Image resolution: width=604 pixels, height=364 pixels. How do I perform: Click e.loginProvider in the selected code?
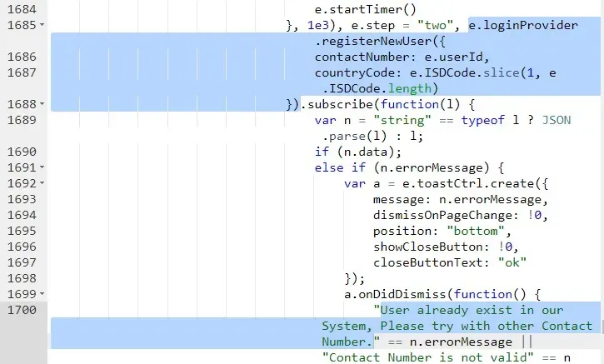click(x=523, y=26)
